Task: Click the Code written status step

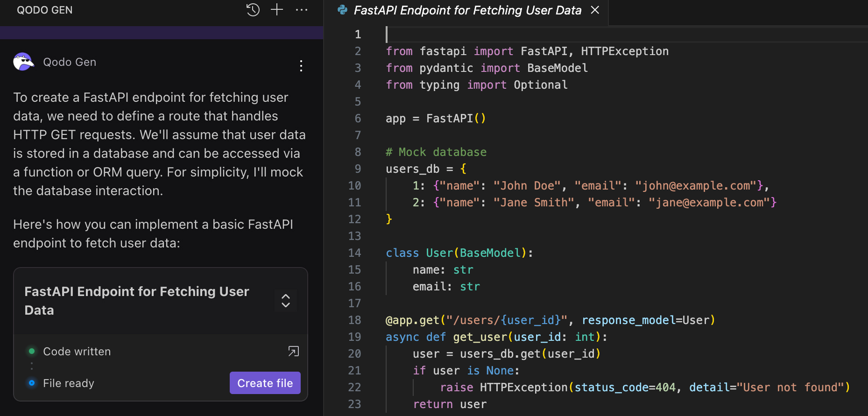Action: (77, 352)
